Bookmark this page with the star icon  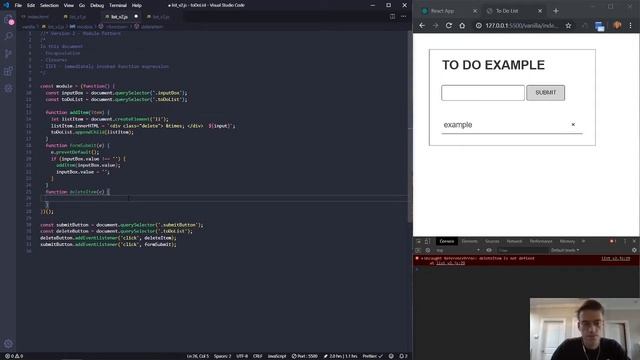click(568, 25)
